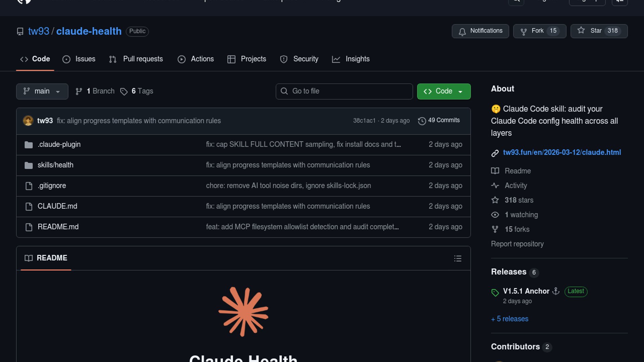Expand the green Code dropdown
644x362 pixels.
(443, 91)
